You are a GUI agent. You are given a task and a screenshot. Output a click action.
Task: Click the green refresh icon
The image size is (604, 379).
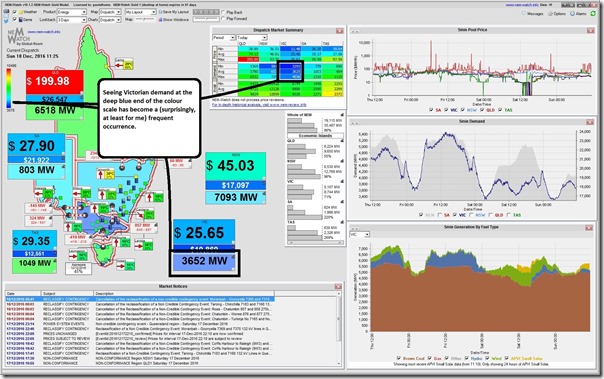593,13
